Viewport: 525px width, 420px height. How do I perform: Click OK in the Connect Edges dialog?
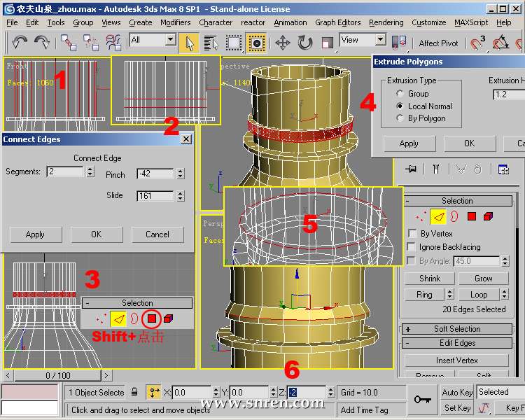click(97, 234)
